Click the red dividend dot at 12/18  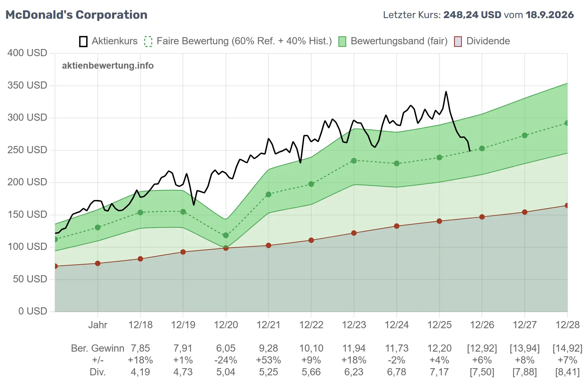[140, 259]
